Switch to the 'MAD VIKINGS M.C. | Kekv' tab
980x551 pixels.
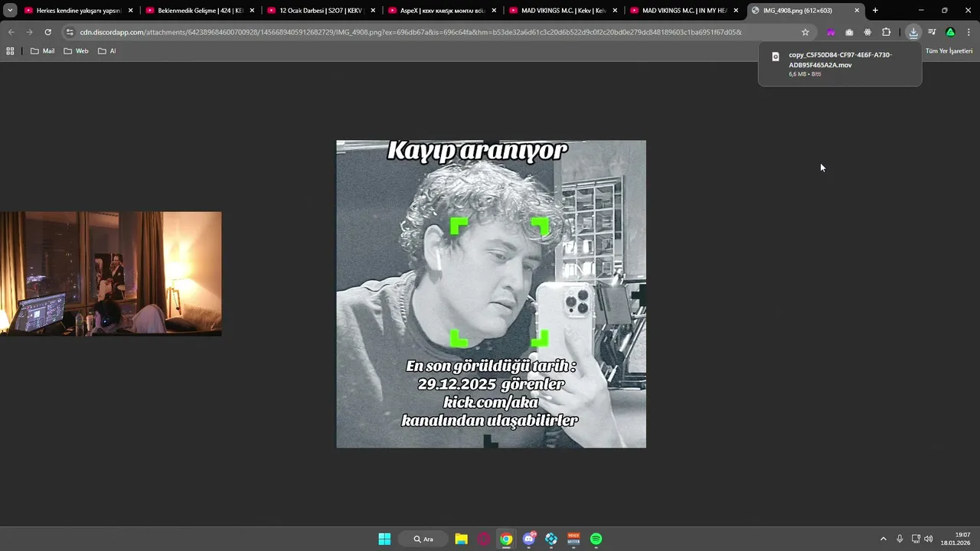click(563, 11)
